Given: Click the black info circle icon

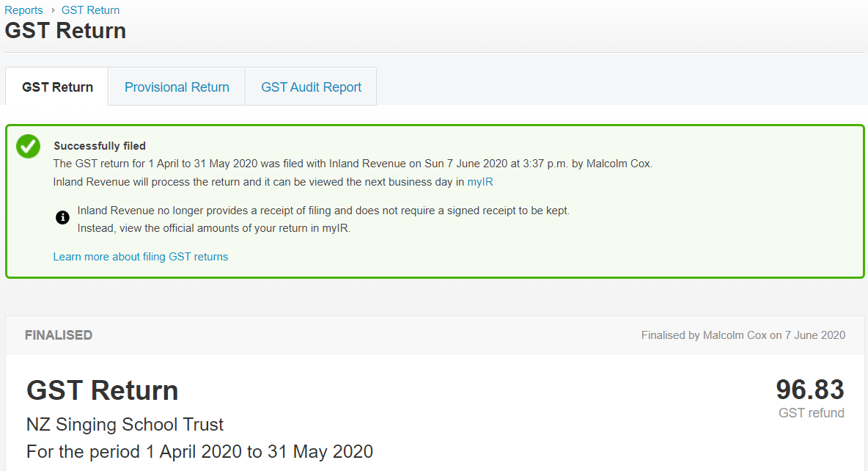Looking at the screenshot, I should tap(63, 218).
